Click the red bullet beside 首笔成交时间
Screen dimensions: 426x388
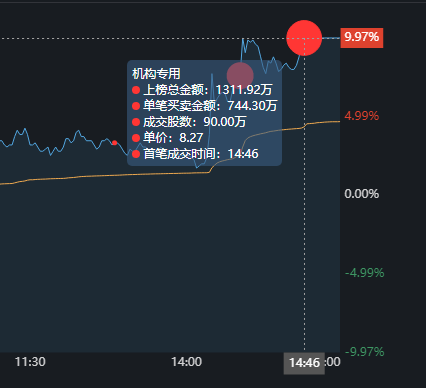click(x=136, y=154)
